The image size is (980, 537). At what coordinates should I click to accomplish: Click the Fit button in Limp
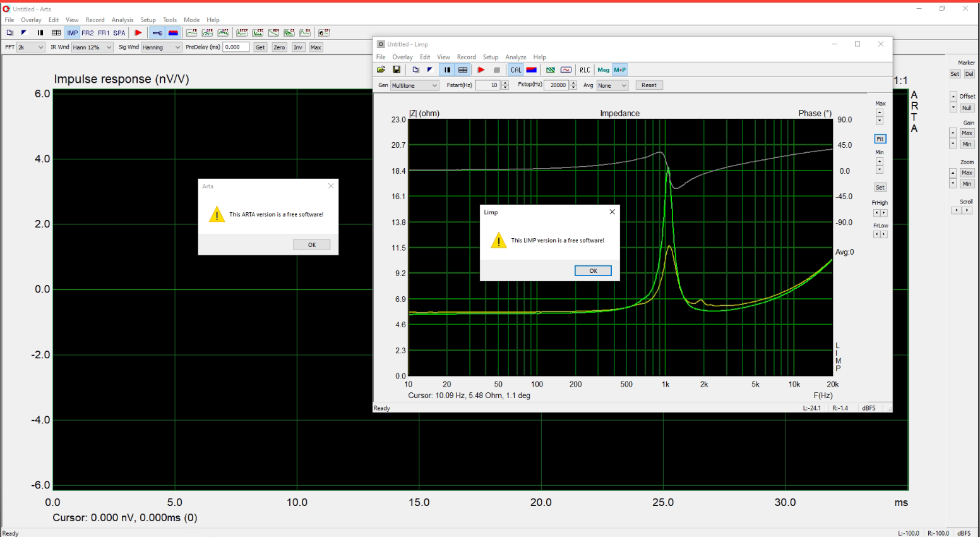(x=880, y=139)
